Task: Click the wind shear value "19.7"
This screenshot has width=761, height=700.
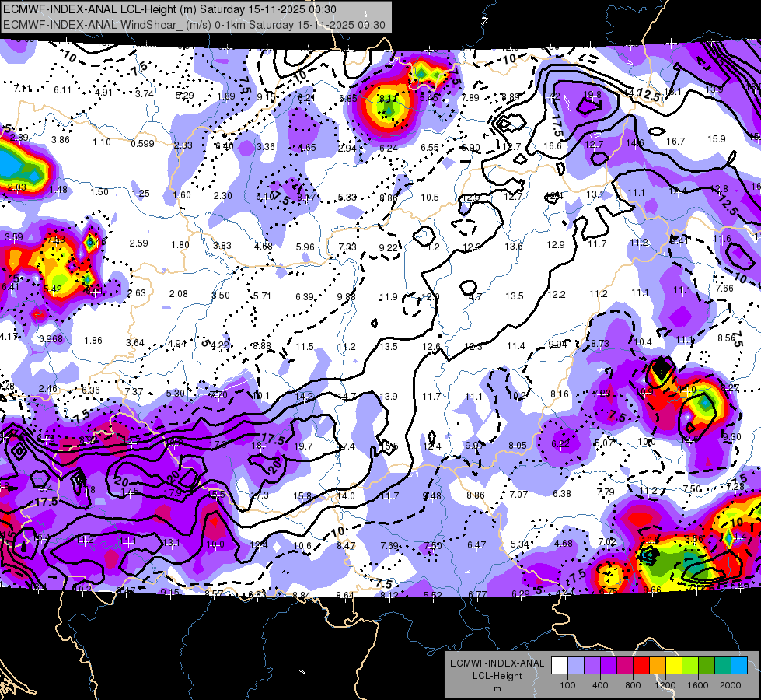Action: pos(303,446)
